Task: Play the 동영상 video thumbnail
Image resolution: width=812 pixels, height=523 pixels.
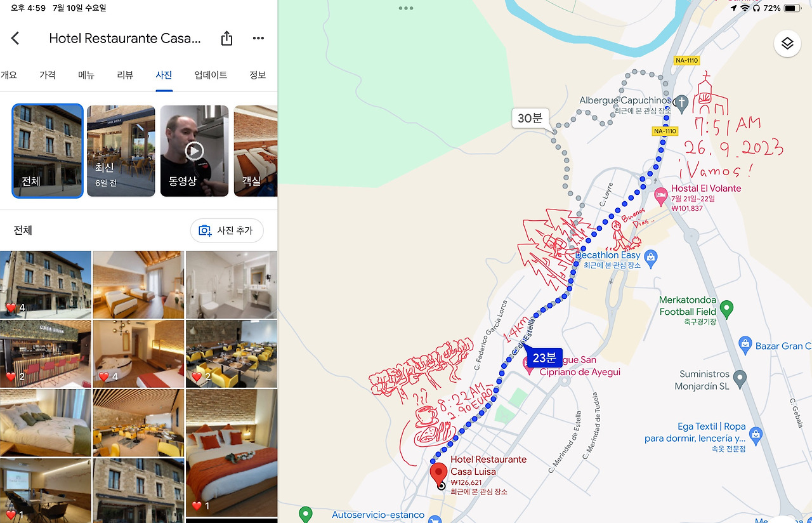Action: point(194,151)
